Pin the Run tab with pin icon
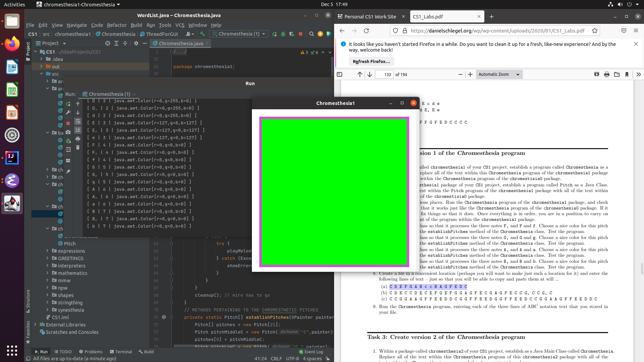 pos(68,172)
